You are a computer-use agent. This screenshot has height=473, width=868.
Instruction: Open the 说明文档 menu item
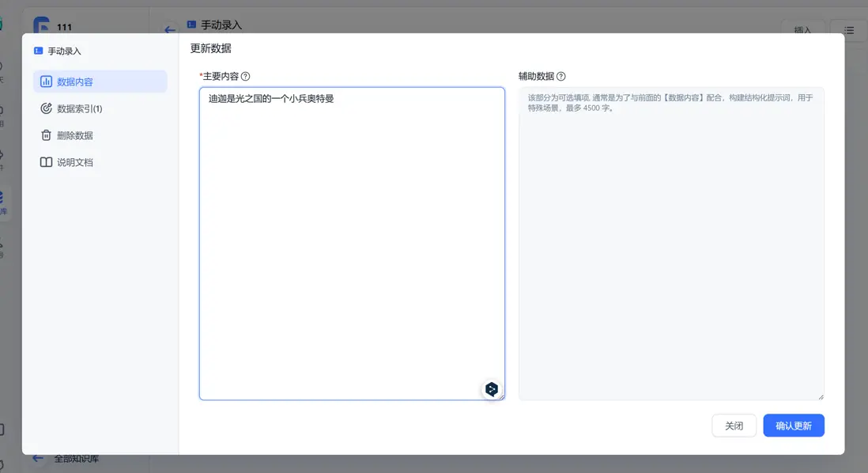tap(100, 162)
